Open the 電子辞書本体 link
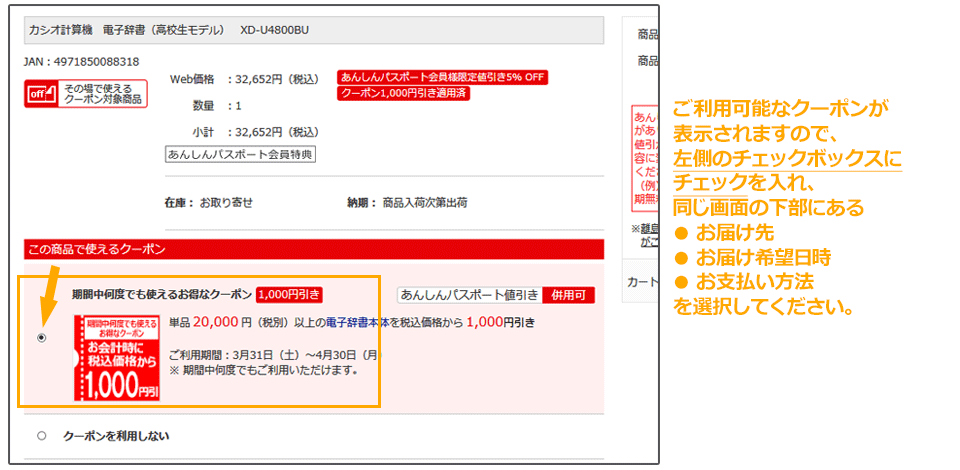Viewport: 960px width, 470px height. point(357,323)
